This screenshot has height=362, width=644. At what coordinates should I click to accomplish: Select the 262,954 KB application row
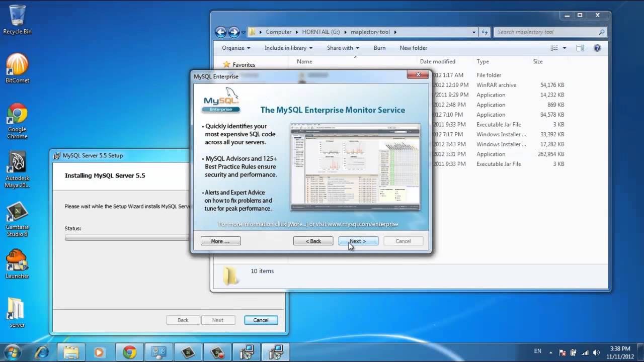point(498,154)
